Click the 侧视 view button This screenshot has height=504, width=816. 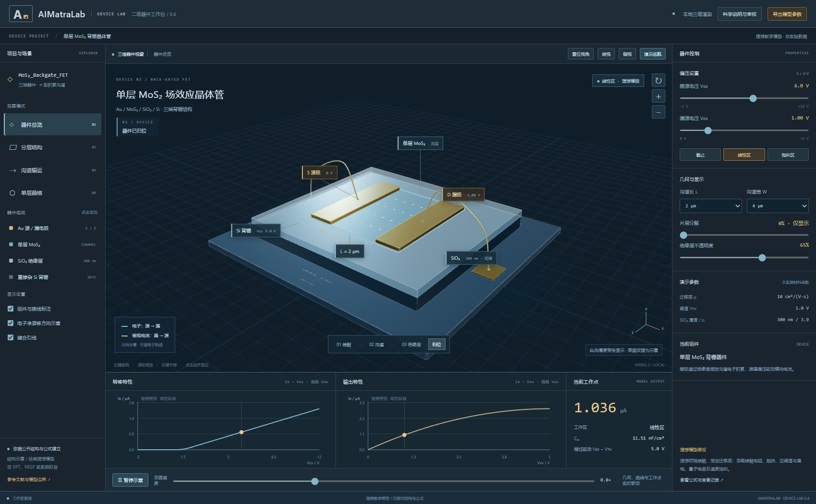627,54
